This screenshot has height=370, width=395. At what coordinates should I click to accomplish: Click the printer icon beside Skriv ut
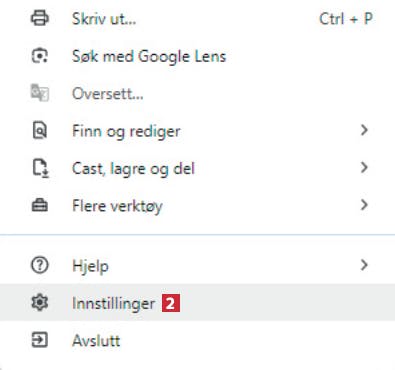[x=40, y=18]
